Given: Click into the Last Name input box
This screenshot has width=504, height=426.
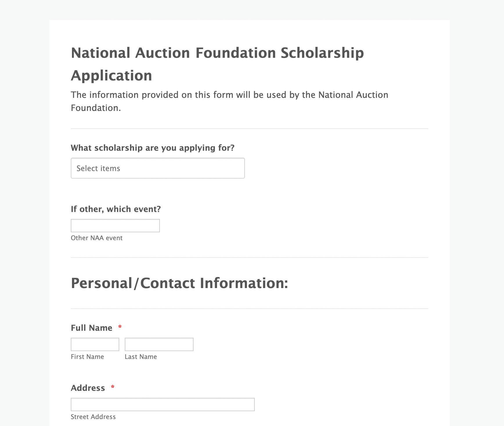Looking at the screenshot, I should point(159,344).
